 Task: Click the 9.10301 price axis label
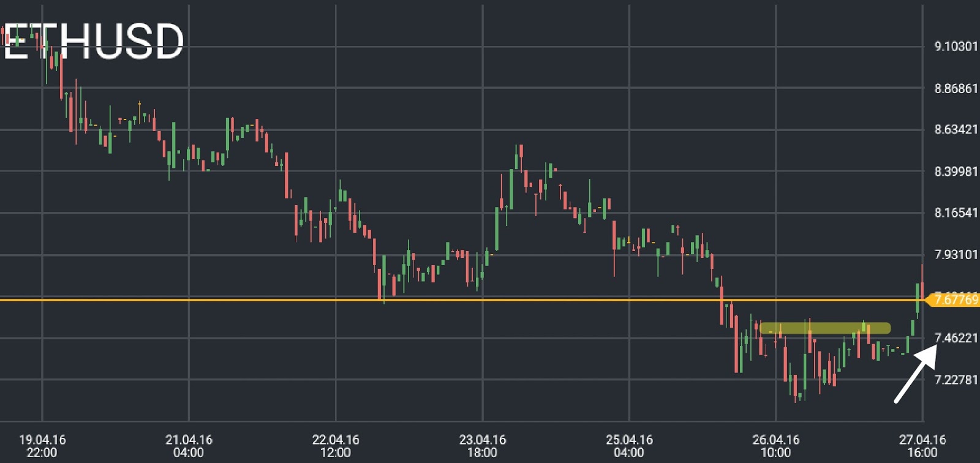coord(956,46)
